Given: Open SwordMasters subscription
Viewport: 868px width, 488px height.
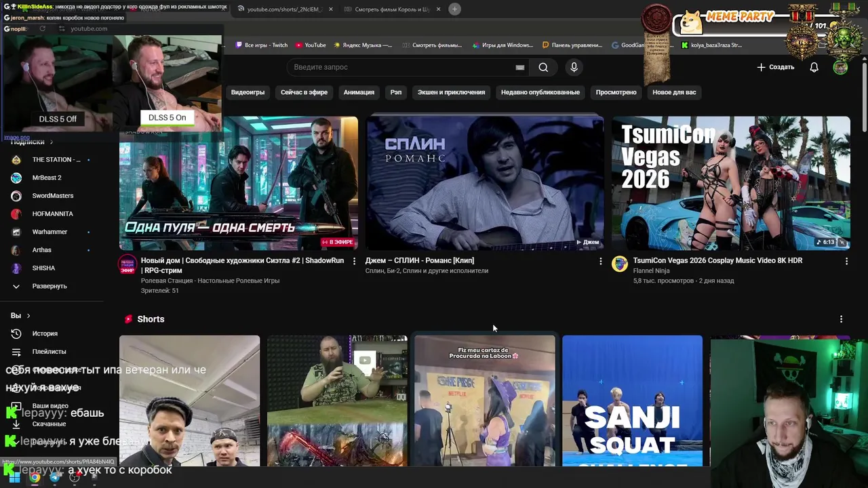Looking at the screenshot, I should coord(52,196).
